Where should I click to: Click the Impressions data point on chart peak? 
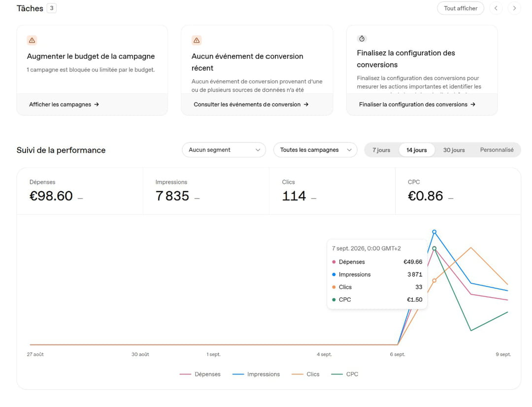click(x=434, y=232)
